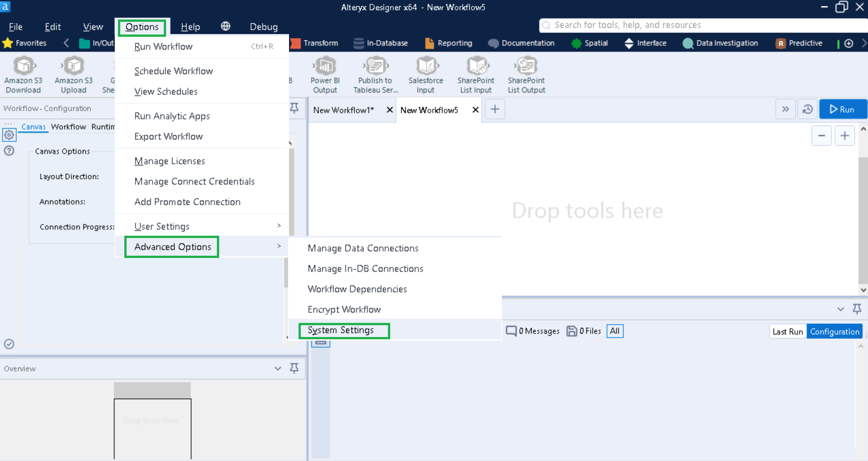Open the Predictive tool category
The image size is (868, 461).
799,43
